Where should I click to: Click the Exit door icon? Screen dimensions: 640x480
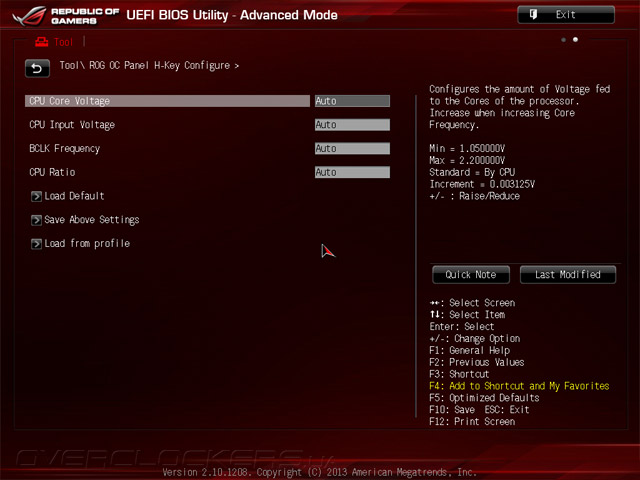[x=533, y=15]
